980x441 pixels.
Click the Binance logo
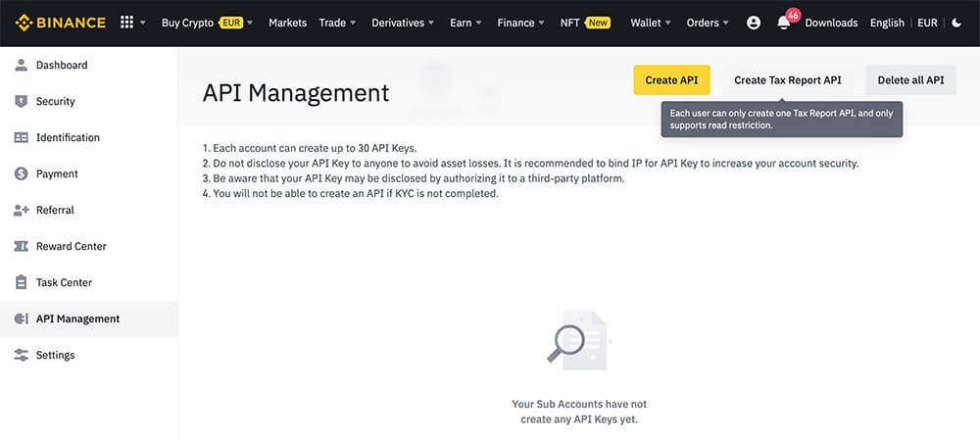[60, 23]
